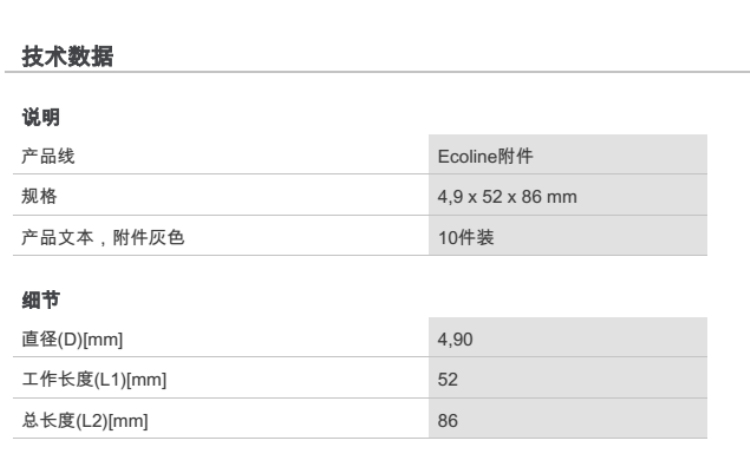The width and height of the screenshot is (750, 473).
Task: Select the 4,9 x 52 x 86 mm value
Action: [x=507, y=197]
